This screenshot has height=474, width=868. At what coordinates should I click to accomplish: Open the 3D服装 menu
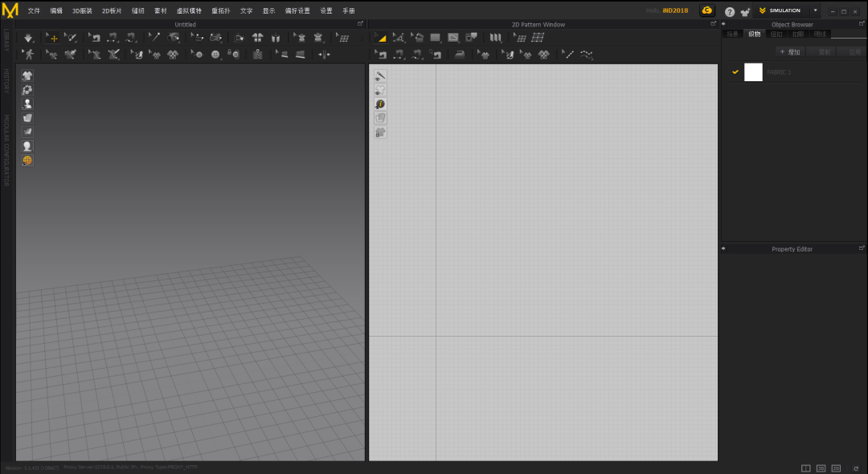tap(82, 11)
